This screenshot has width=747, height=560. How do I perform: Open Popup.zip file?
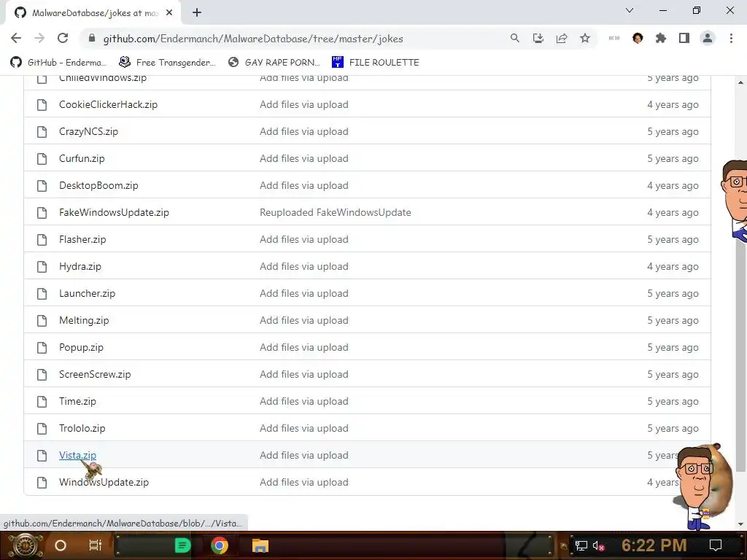(x=81, y=348)
